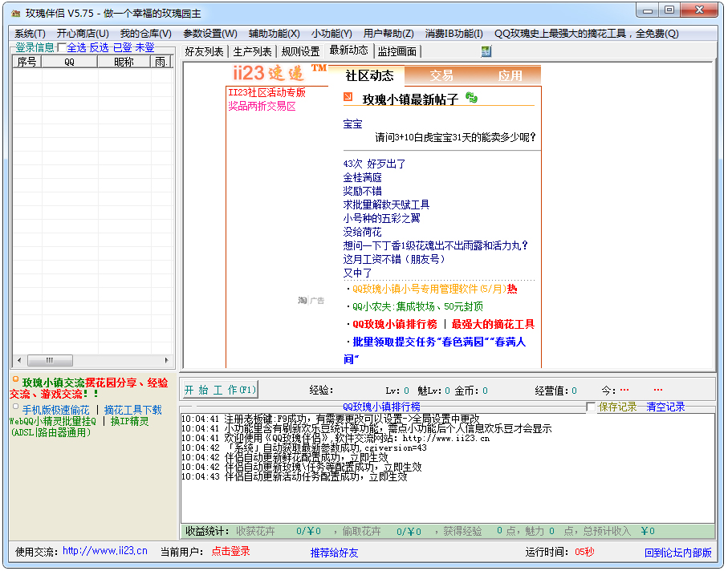
Task: Open the QQ玫瑰小镇小号专用管理软件 link
Action: pyautogui.click(x=429, y=289)
